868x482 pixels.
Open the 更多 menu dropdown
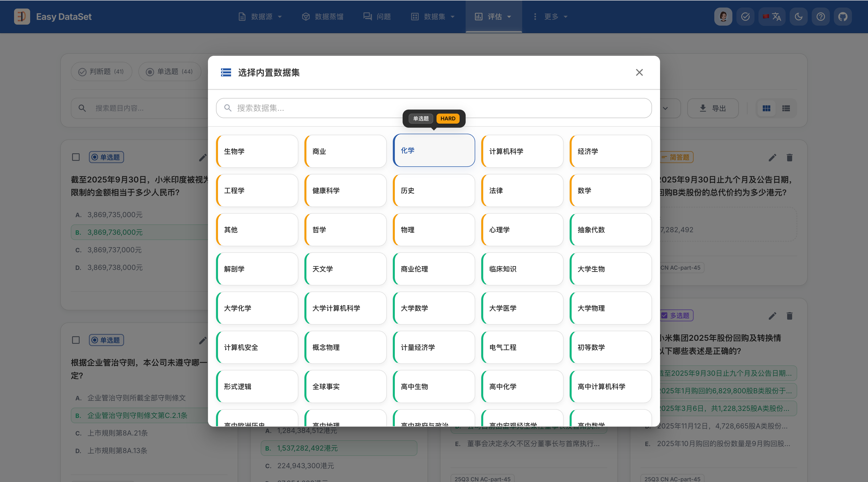(x=551, y=17)
